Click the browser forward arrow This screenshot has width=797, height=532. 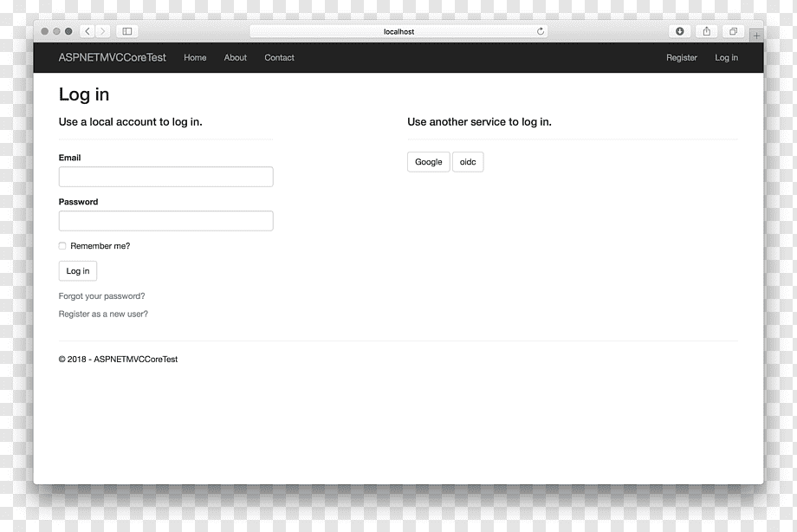(102, 31)
